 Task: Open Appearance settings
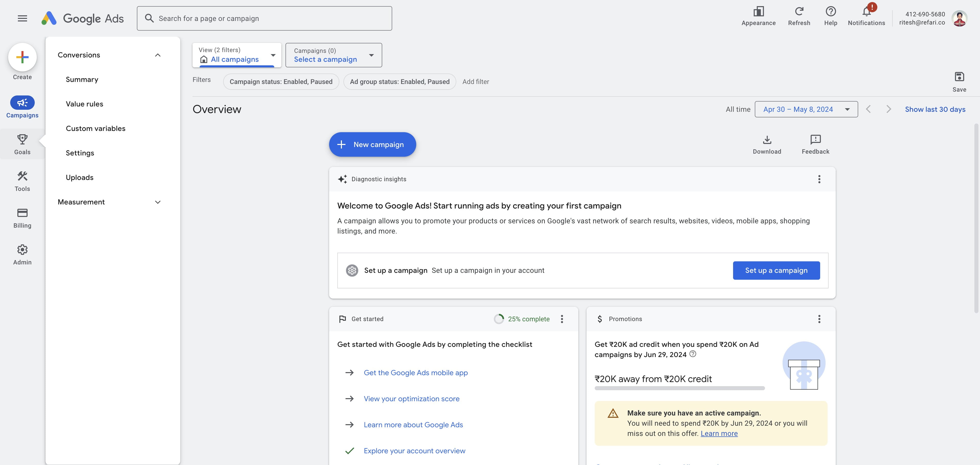pyautogui.click(x=758, y=16)
